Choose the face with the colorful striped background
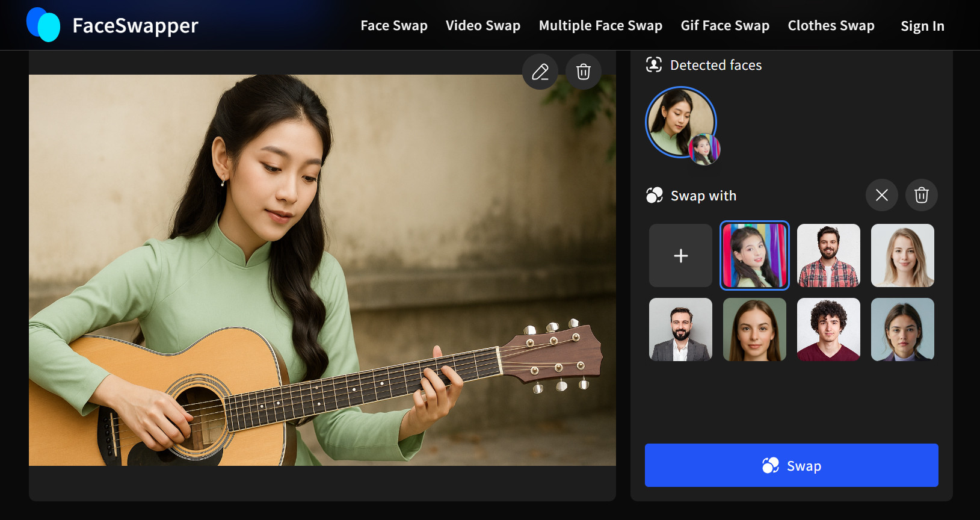This screenshot has width=980, height=520. click(754, 256)
